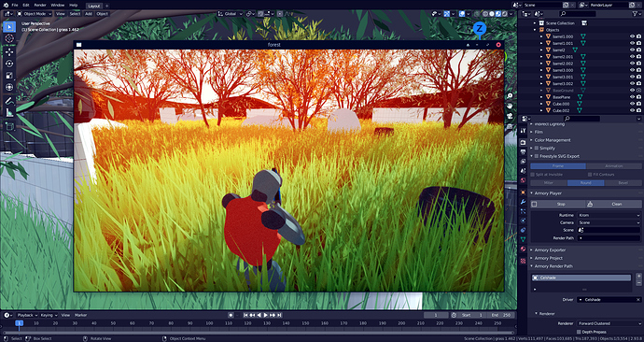Switch to the Layout workspace tab
Image resolution: width=644 pixels, height=342 pixels.
(94, 6)
